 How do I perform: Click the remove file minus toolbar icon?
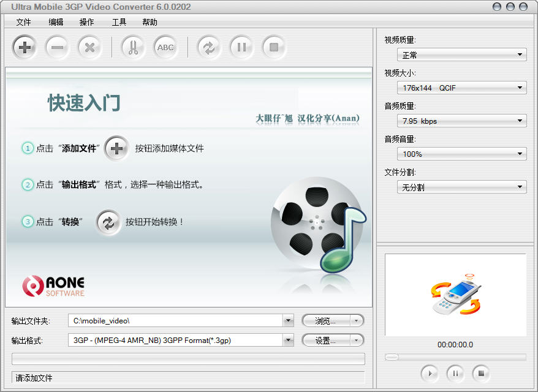(x=57, y=47)
